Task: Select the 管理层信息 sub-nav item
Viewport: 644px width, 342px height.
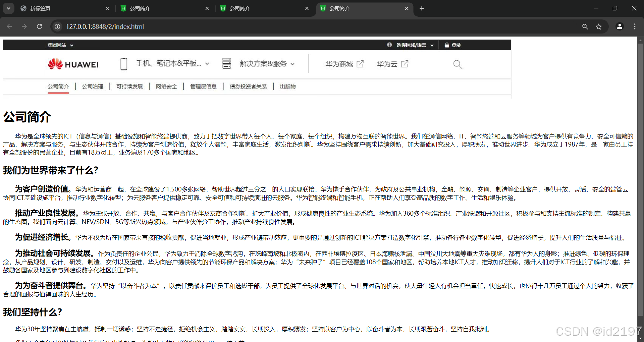Action: pyautogui.click(x=203, y=87)
